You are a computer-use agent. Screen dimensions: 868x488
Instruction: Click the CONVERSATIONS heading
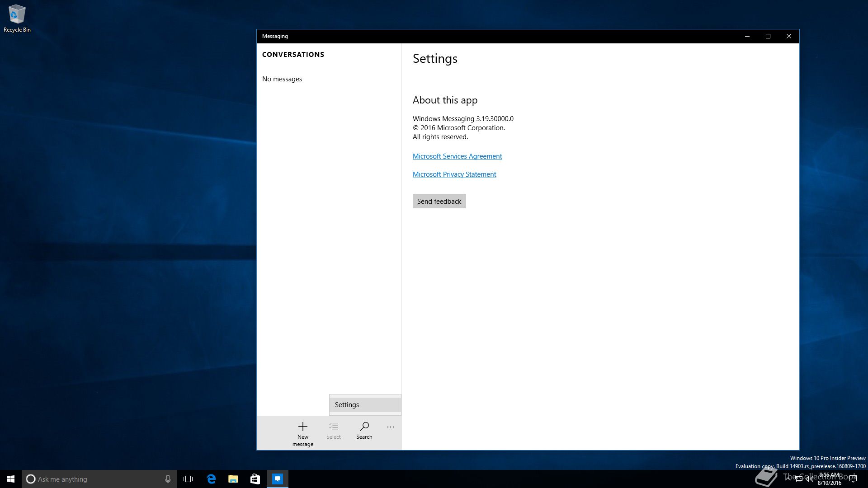[x=293, y=55]
